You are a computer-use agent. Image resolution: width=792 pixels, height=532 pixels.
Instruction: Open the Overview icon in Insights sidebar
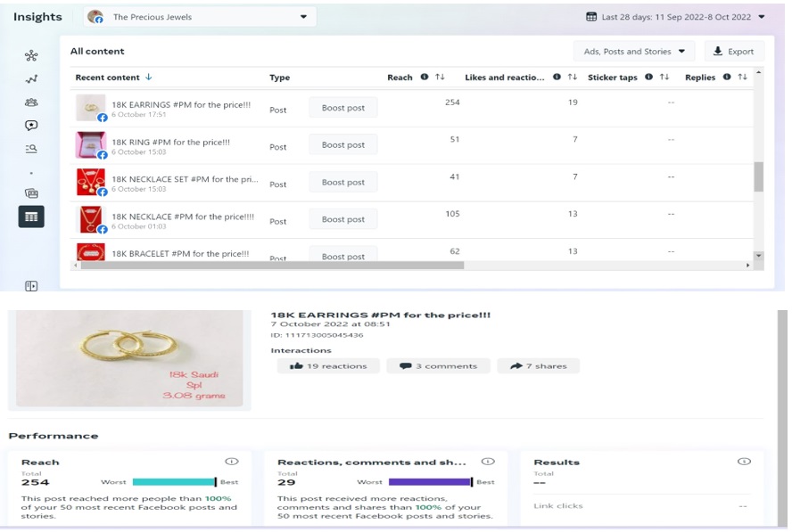point(31,56)
